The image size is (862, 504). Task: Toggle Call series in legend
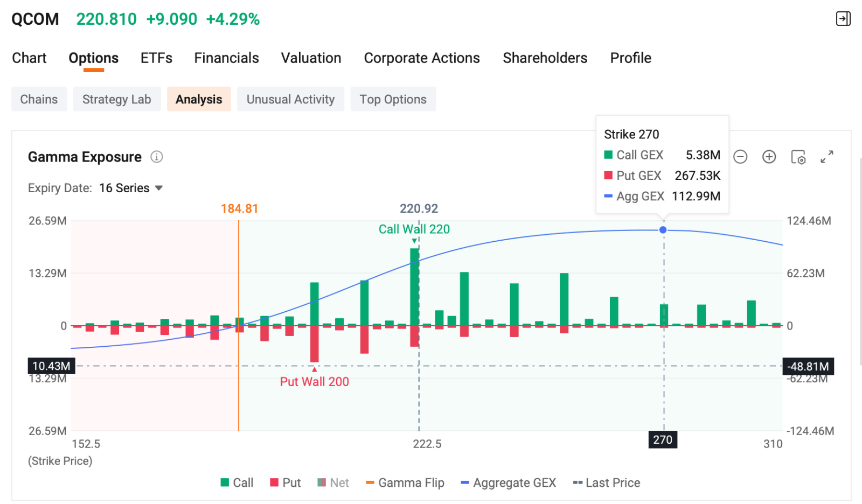point(237,482)
